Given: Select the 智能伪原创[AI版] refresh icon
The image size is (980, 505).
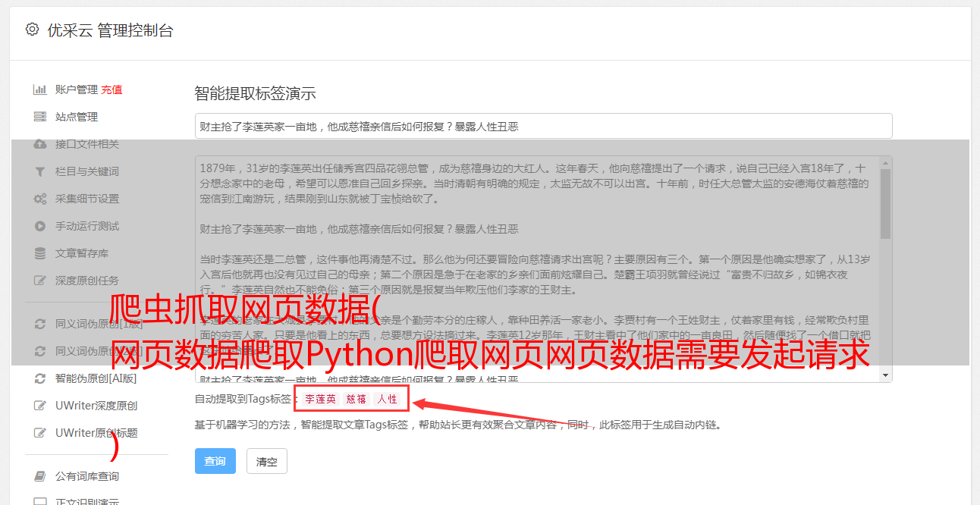Looking at the screenshot, I should (39, 378).
